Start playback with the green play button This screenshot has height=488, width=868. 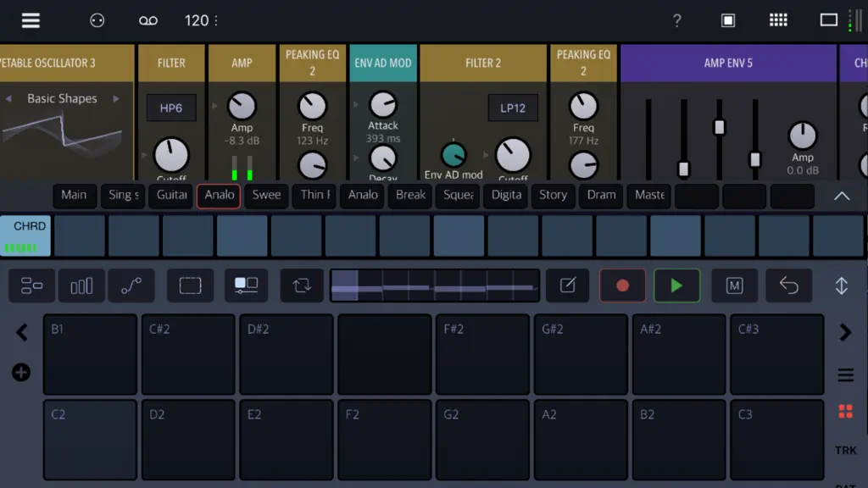point(676,286)
